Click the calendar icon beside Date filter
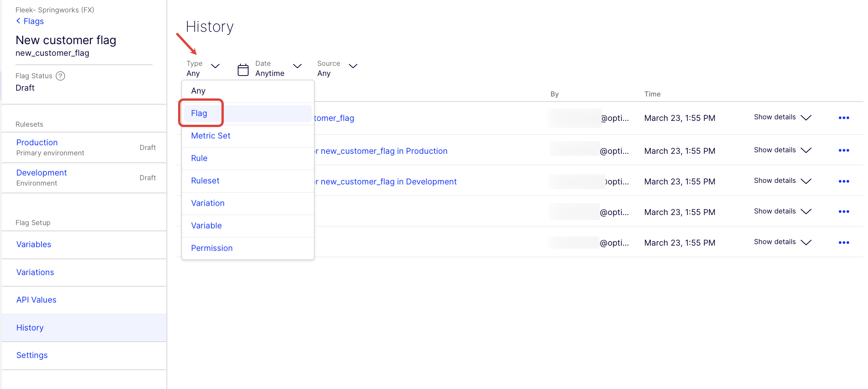The width and height of the screenshot is (868, 389). (243, 70)
